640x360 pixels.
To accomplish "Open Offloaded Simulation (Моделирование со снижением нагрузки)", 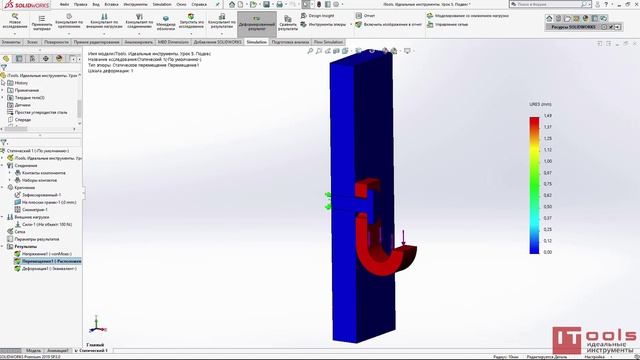I will 468,16.
